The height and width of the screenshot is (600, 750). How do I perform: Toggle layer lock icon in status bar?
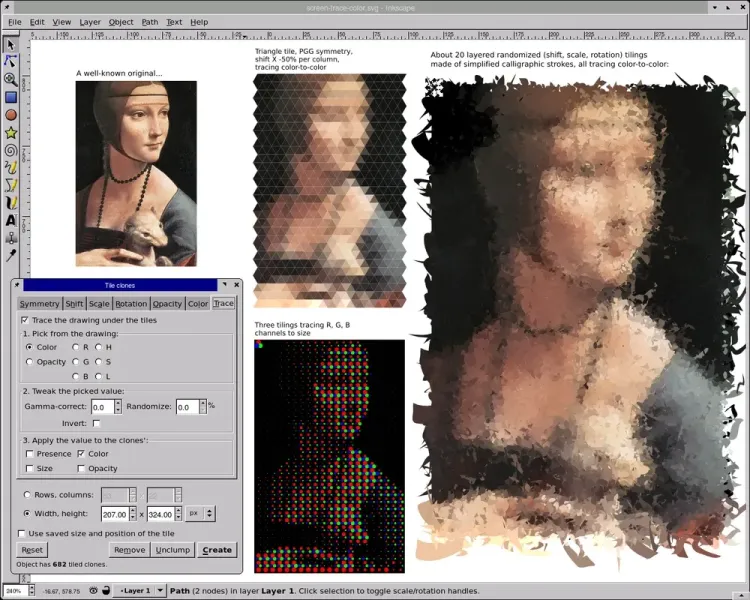click(x=106, y=590)
